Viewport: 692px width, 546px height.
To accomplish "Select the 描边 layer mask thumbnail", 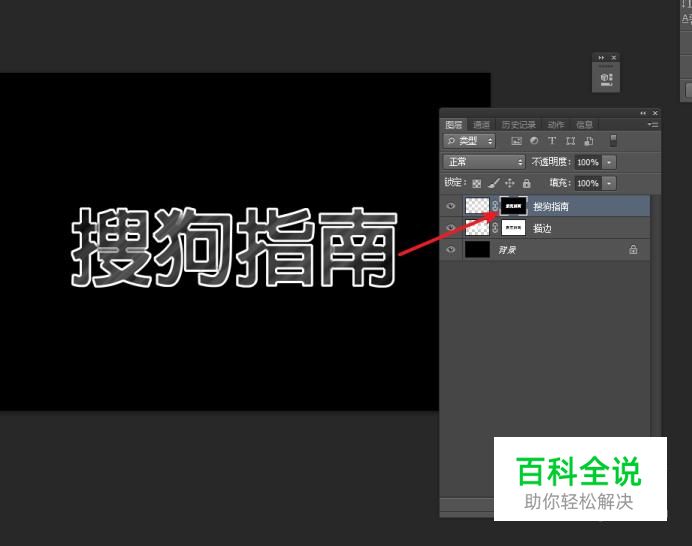I will point(513,228).
